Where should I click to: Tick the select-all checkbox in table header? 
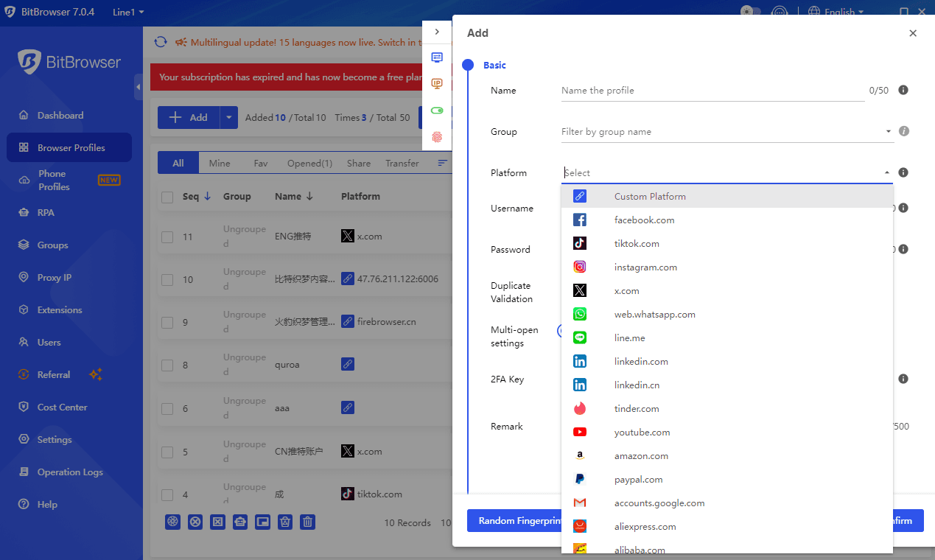point(167,197)
